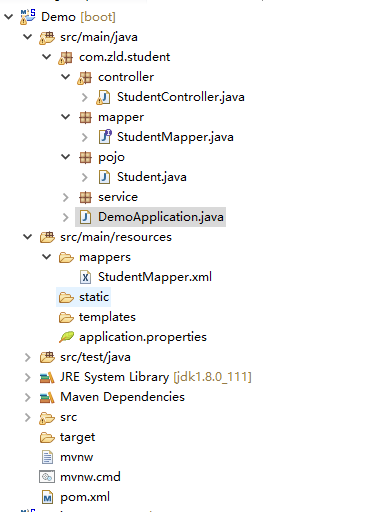Select the service package label
This screenshot has height=512, width=367.
118,197
